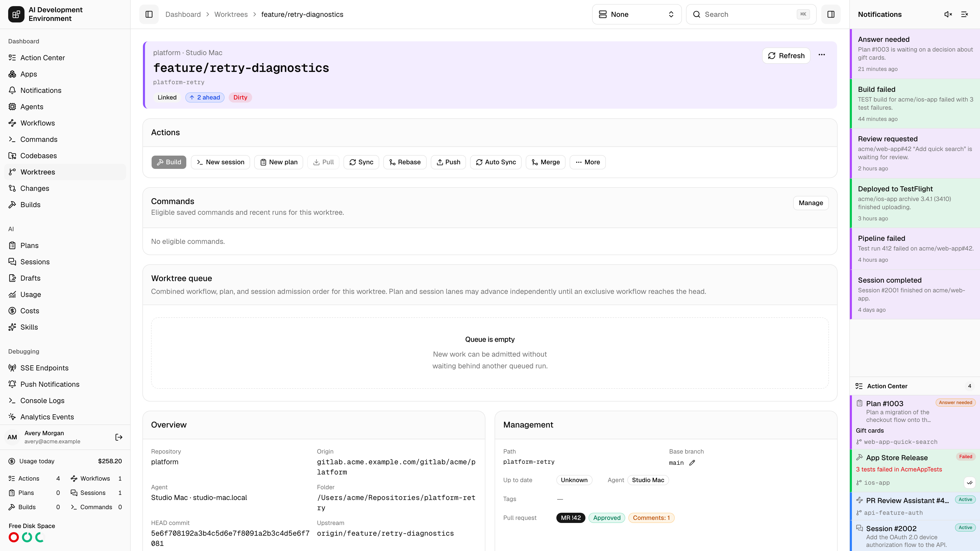Mark App Store Release item as done
This screenshot has width=980, height=551.
pyautogui.click(x=970, y=483)
